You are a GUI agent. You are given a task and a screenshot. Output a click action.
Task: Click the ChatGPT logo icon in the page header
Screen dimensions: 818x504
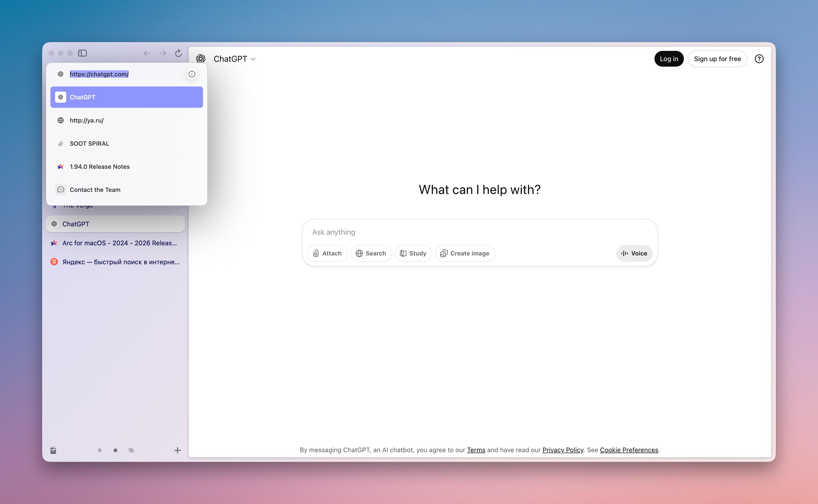(x=201, y=59)
